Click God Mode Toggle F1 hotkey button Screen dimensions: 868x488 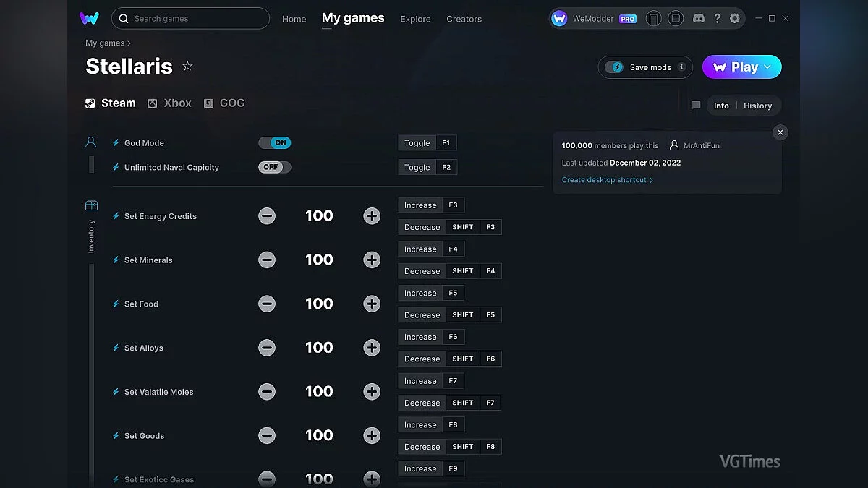click(x=427, y=143)
